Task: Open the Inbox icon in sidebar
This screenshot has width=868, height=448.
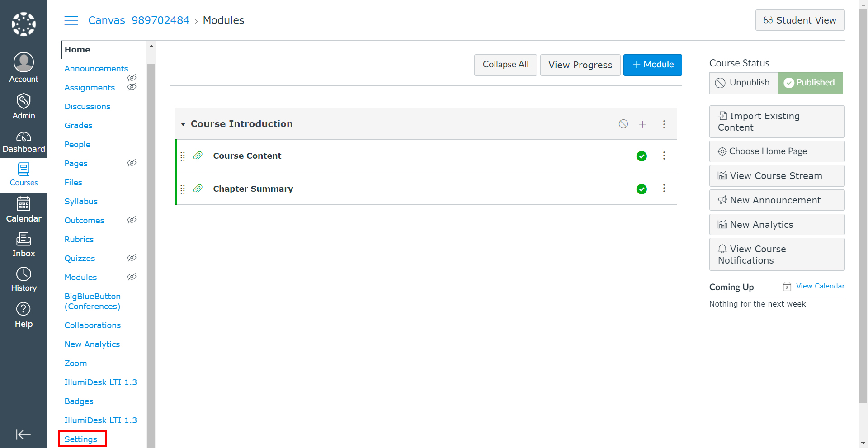Action: (x=24, y=239)
